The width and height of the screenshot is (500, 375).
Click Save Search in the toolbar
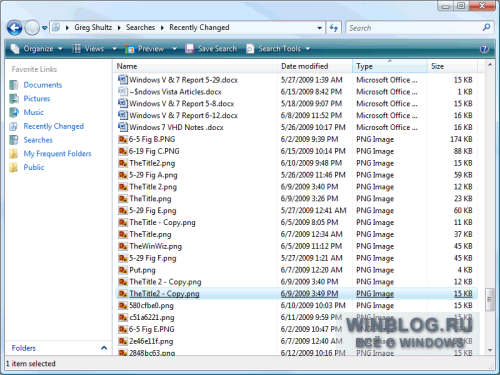[x=211, y=49]
